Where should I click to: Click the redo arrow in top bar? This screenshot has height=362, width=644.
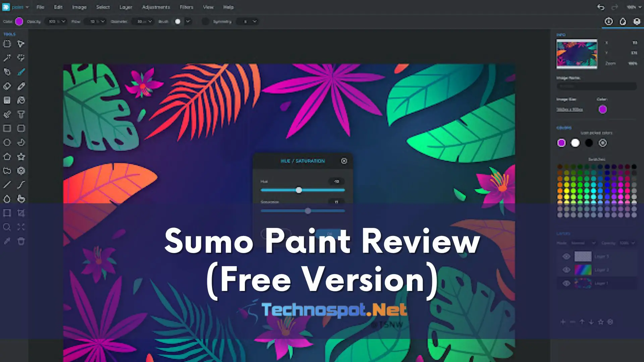(x=614, y=7)
